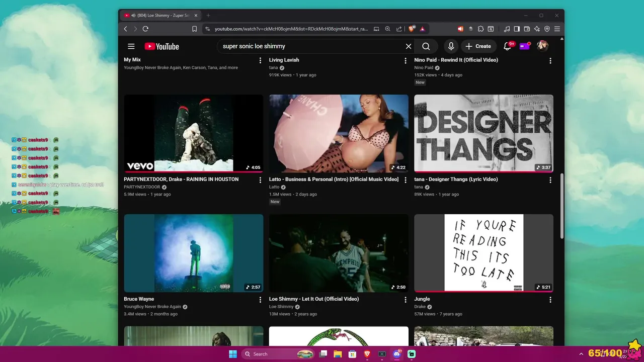Open the Windows Start menu

pos(233,354)
